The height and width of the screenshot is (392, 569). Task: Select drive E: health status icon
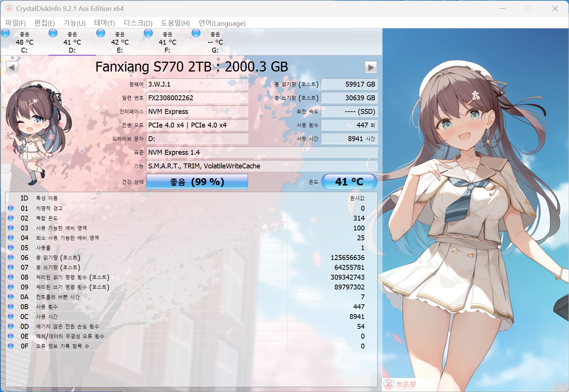101,33
